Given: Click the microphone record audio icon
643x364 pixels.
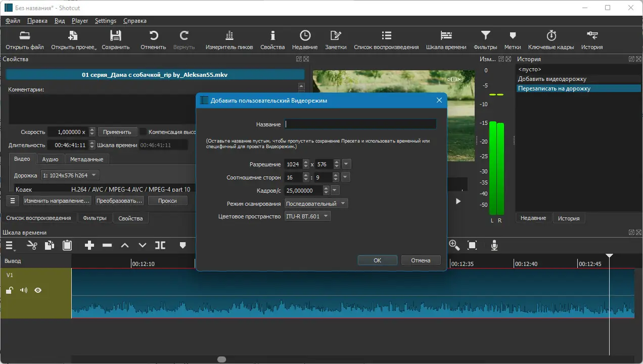Looking at the screenshot, I should (x=494, y=246).
